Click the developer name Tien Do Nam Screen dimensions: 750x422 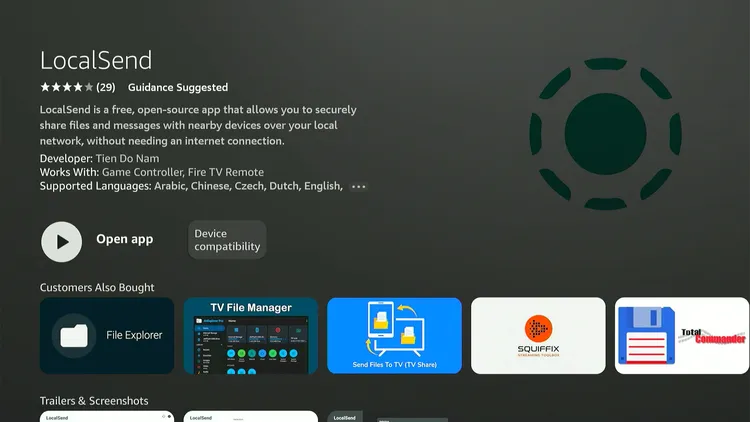coord(127,158)
